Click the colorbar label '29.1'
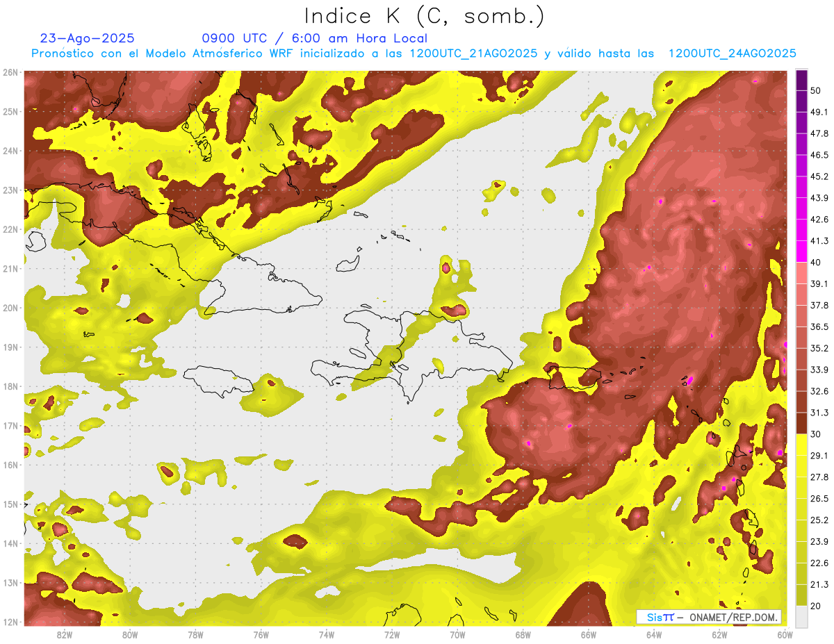The width and height of the screenshot is (834, 644). pyautogui.click(x=819, y=456)
